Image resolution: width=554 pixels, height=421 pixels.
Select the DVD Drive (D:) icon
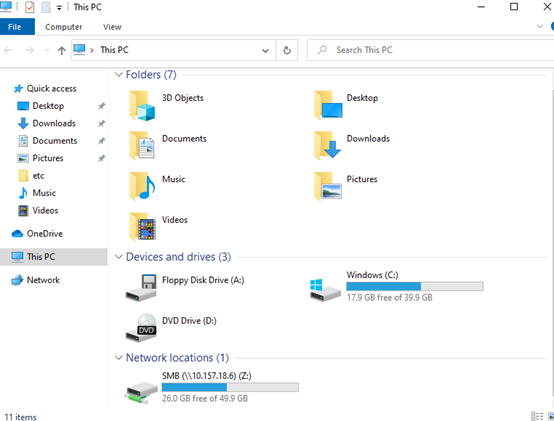(x=141, y=328)
